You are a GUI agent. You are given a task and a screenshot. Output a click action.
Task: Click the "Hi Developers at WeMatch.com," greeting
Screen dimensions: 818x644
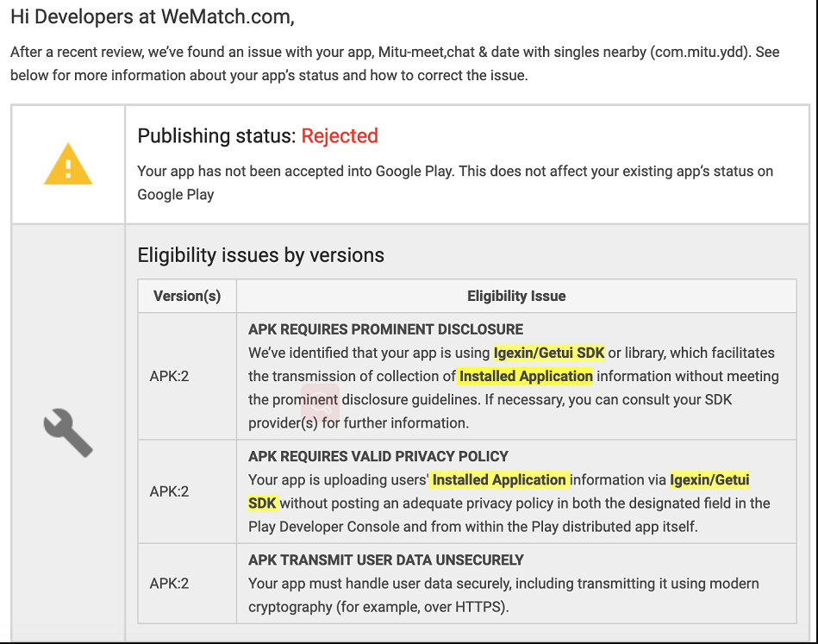[153, 17]
